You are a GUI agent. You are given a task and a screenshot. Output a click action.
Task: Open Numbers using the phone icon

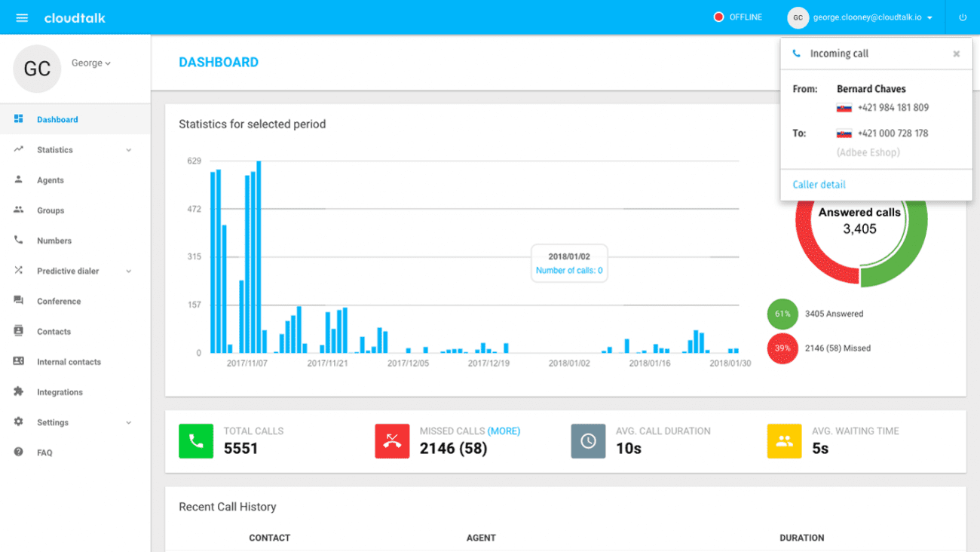(x=17, y=240)
